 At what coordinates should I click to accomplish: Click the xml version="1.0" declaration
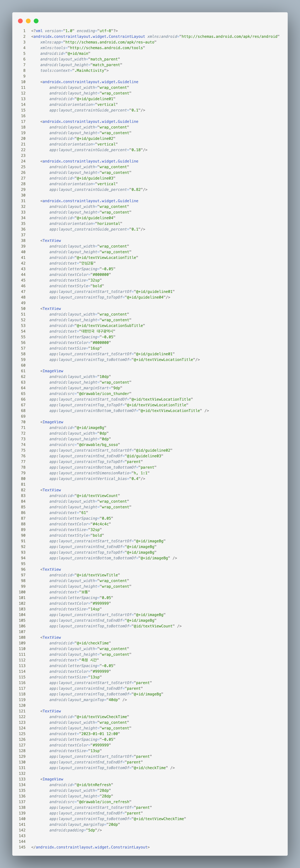pyautogui.click(x=74, y=31)
